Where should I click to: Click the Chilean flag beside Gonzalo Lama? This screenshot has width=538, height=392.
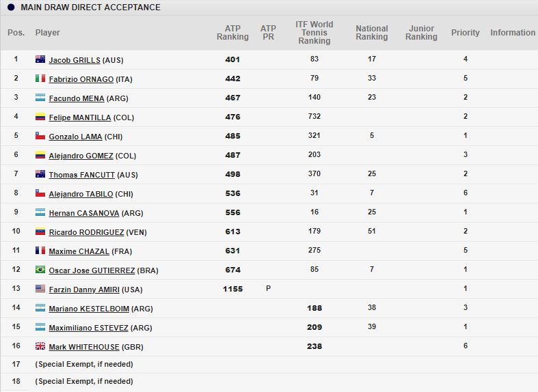(40, 136)
